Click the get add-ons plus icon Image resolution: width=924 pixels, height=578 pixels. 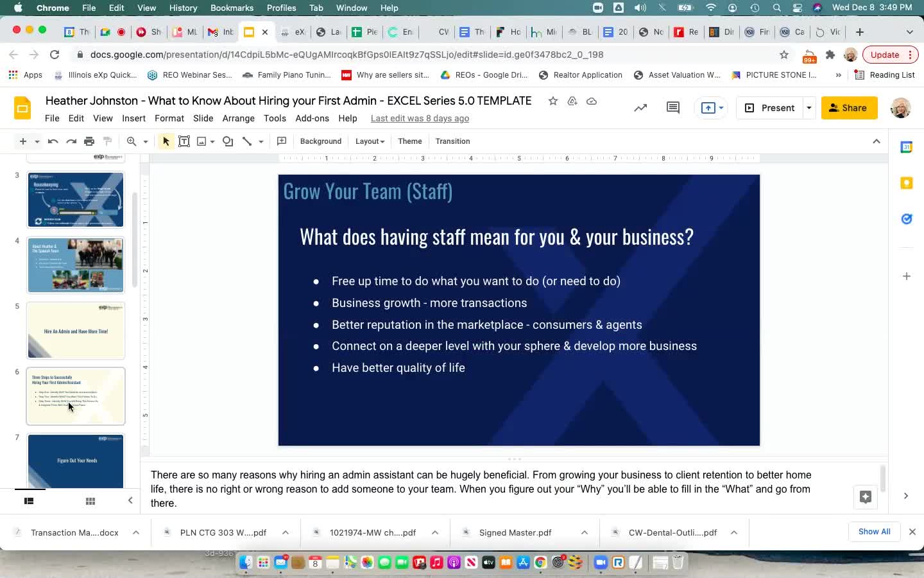907,276
